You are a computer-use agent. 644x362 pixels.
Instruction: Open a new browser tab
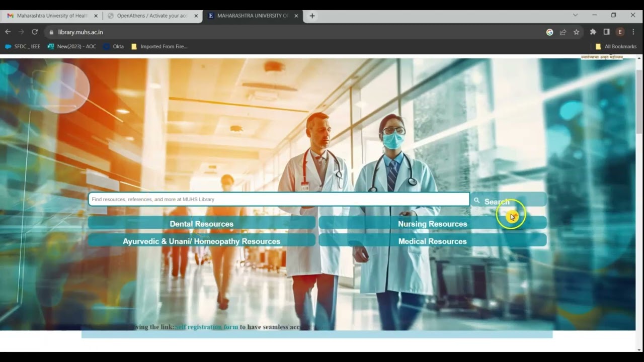pyautogui.click(x=312, y=16)
